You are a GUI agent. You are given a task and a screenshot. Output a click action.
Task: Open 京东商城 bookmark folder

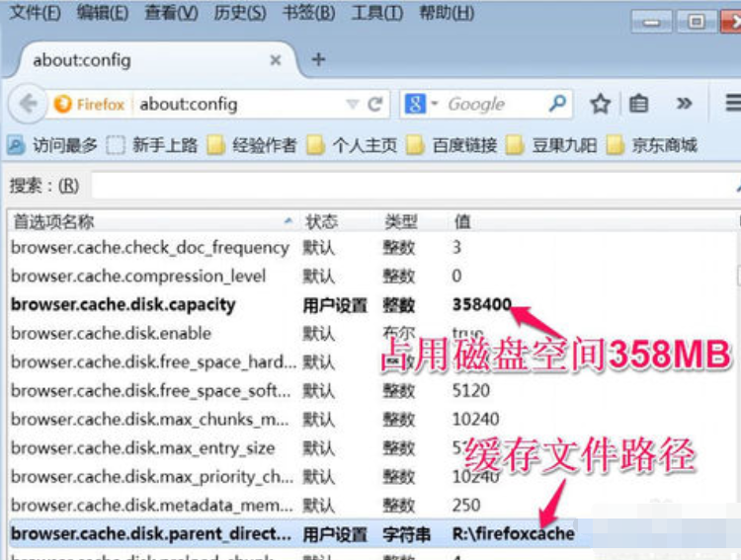[652, 145]
